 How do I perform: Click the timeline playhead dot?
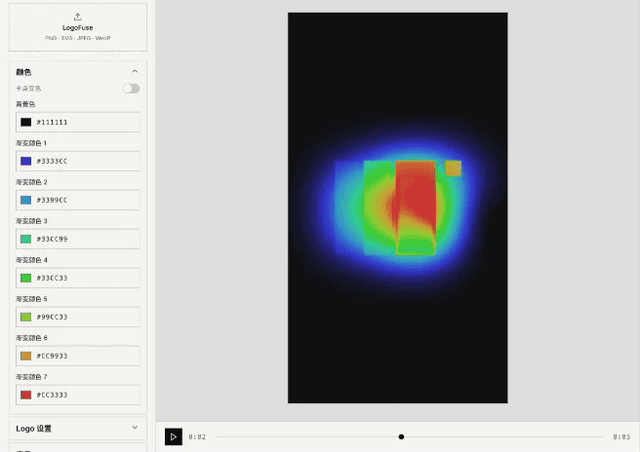[x=401, y=437]
